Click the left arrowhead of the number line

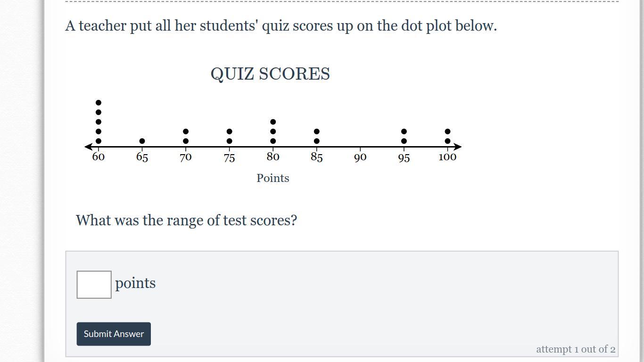tap(88, 147)
